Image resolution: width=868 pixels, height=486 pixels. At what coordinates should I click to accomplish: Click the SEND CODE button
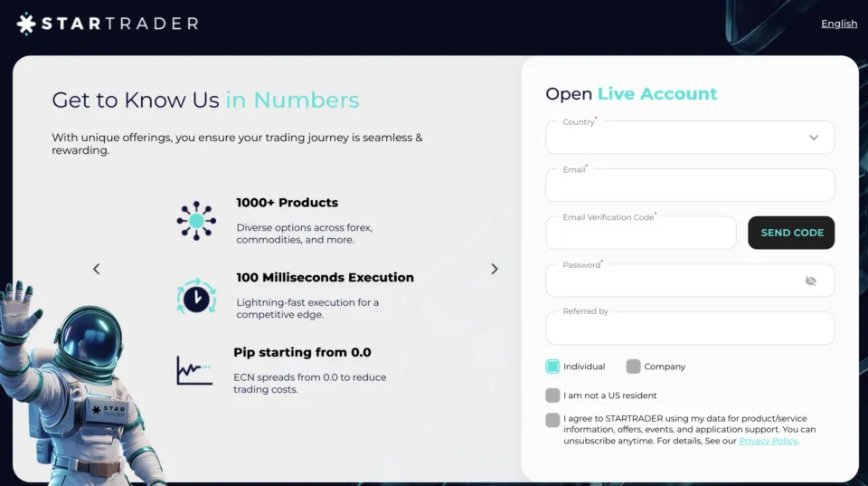pos(791,233)
